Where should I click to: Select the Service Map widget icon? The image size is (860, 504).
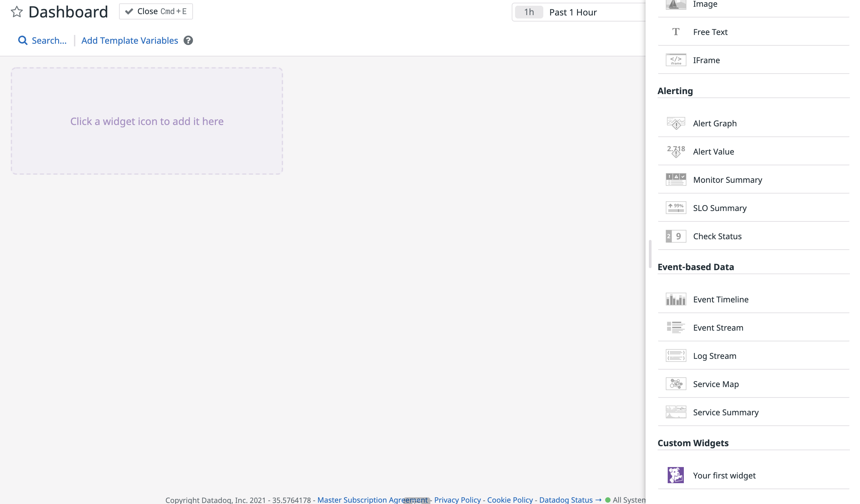click(x=676, y=384)
